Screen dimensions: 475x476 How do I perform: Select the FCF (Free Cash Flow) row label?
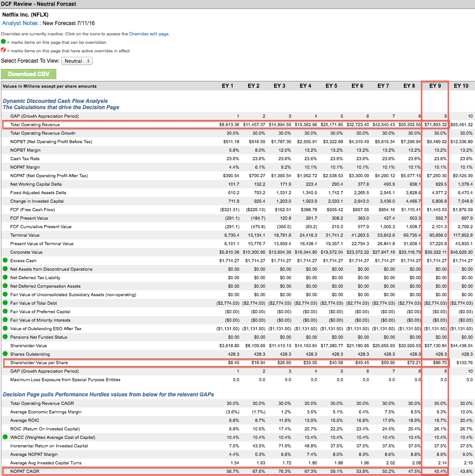[33, 210]
